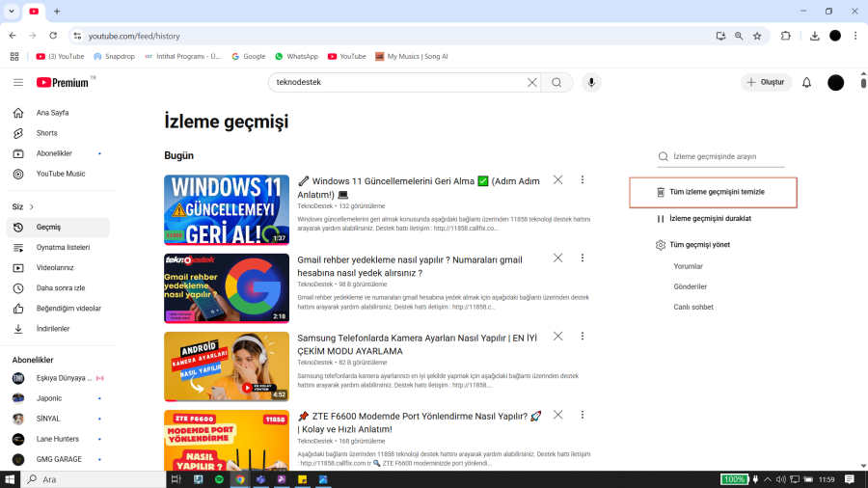Viewport: 868px width, 488px height.
Task: Pause watch history with İzleme geçmişini duraklat
Action: [710, 219]
